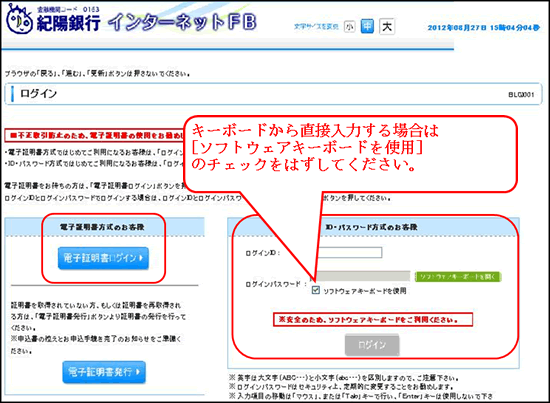Click the 電子証明書ログイン button
Viewport: 550px width, 403px height.
[103, 258]
